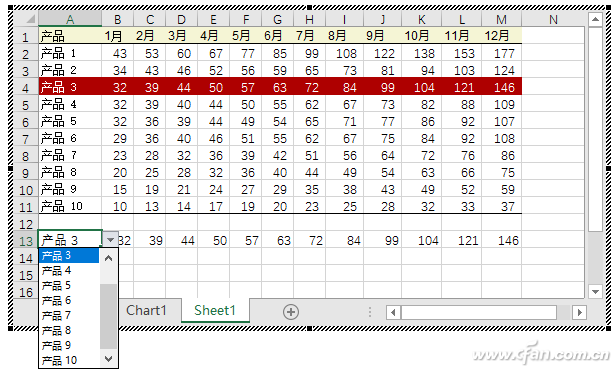The width and height of the screenshot is (616, 371).
Task: Select row 13 header
Action: click(26, 240)
